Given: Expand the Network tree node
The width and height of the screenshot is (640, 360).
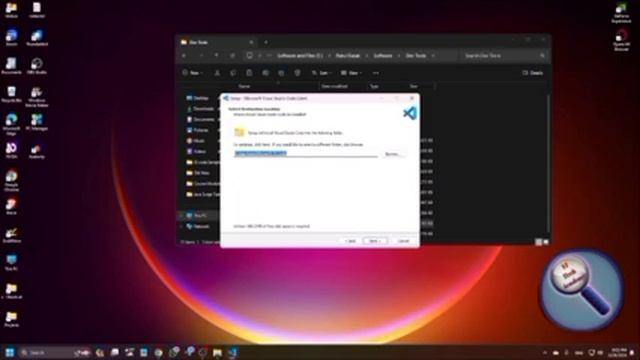Looking at the screenshot, I should coord(181,226).
